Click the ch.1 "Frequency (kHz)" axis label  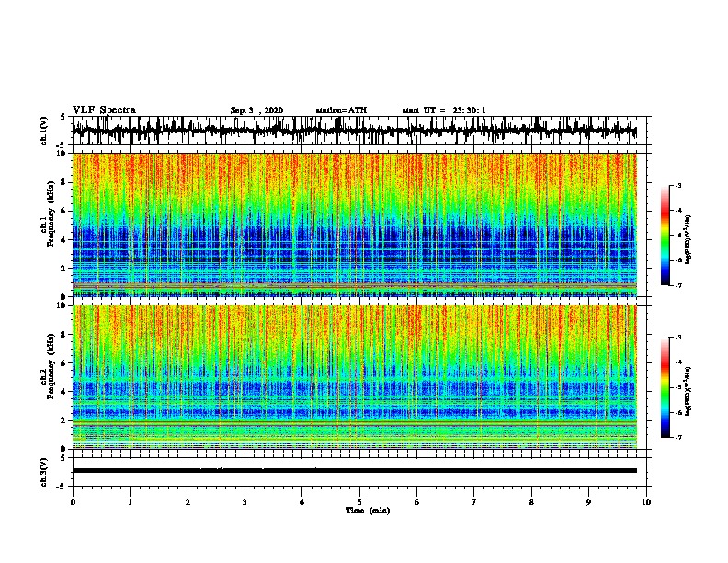[51, 214]
